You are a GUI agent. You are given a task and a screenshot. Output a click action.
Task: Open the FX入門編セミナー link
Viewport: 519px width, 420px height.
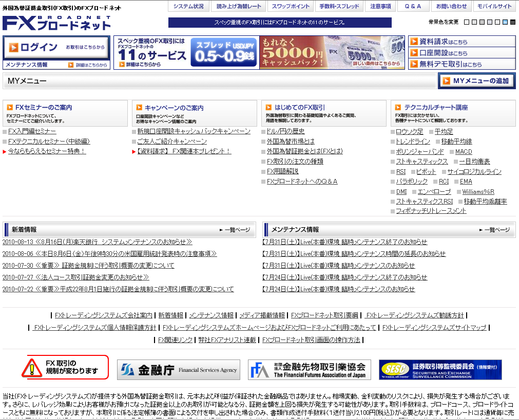coord(32,131)
